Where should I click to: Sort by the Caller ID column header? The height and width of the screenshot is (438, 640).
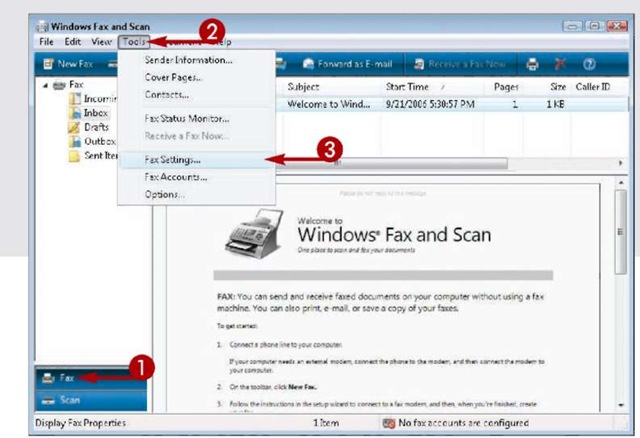click(593, 87)
